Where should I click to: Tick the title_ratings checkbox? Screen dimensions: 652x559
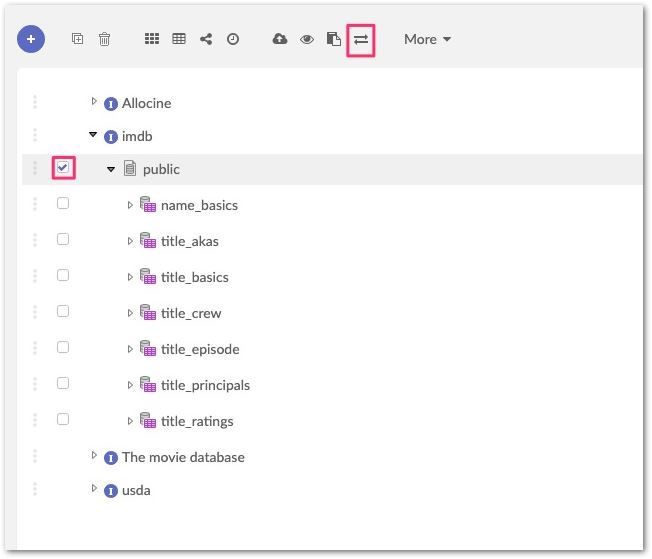[x=63, y=420]
